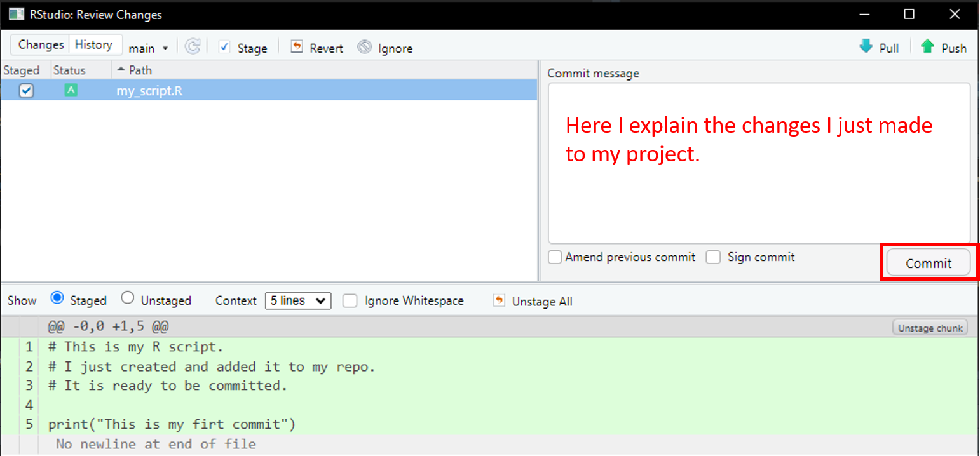Click the Unstage chunk button
This screenshot has width=980, height=456.
point(930,328)
